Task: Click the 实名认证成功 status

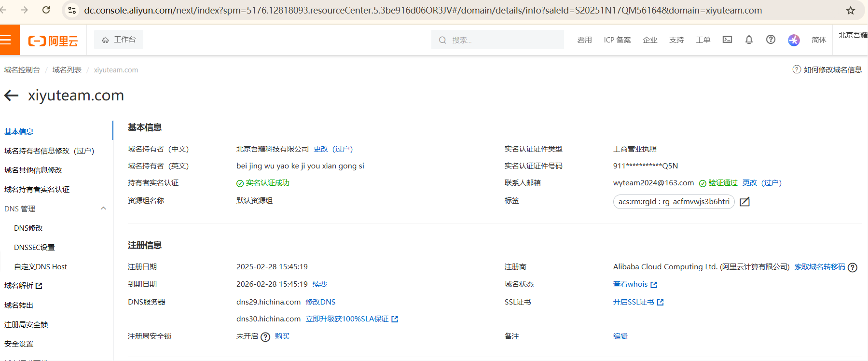Action: click(x=263, y=183)
